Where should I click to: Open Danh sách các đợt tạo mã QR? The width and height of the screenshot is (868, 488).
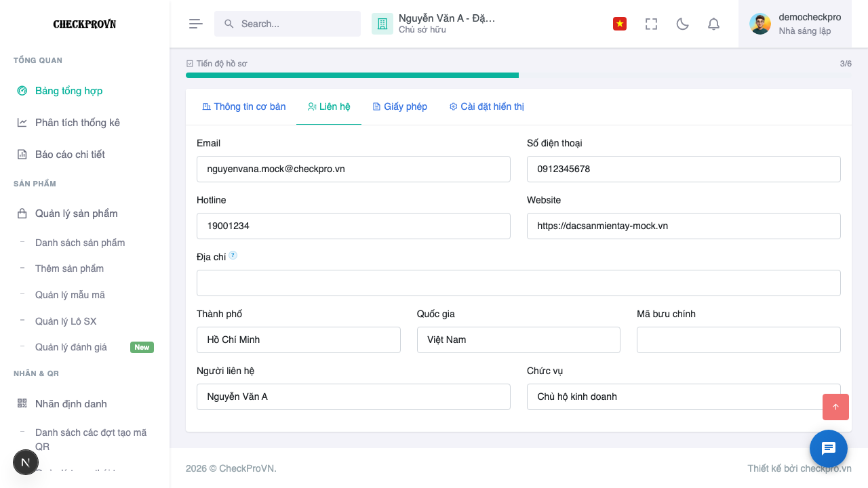(91, 439)
